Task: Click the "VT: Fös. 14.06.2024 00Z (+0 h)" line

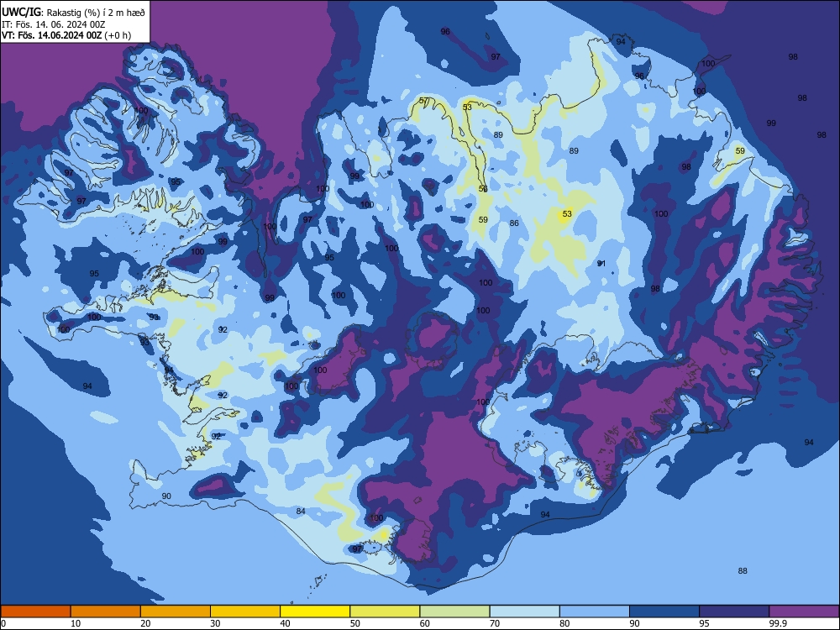Action: coord(66,35)
